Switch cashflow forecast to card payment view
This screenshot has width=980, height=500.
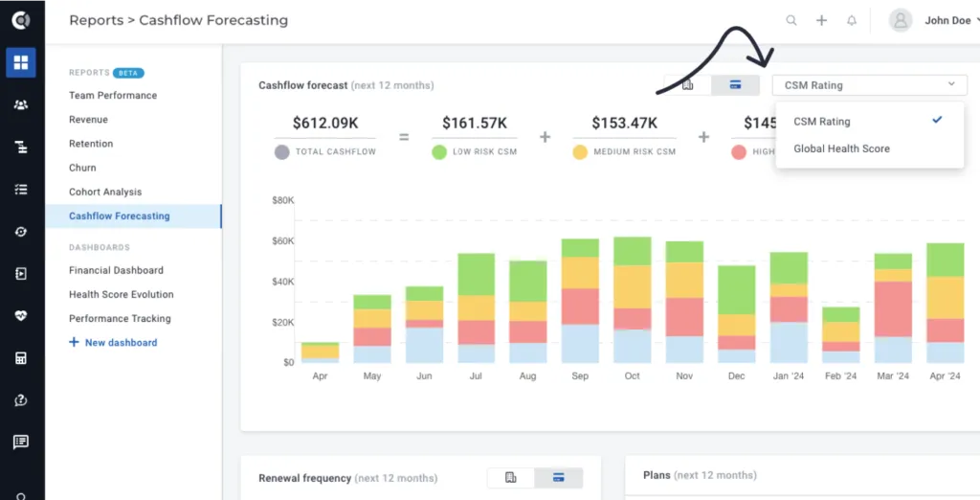[x=736, y=85]
